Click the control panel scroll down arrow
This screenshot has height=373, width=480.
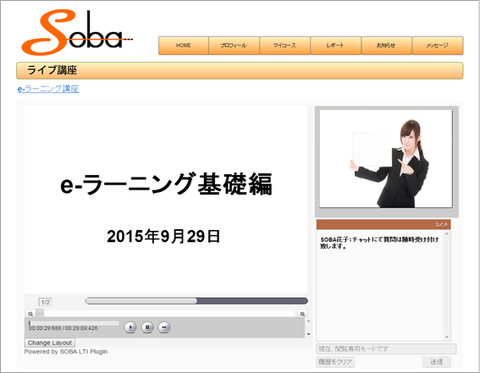coord(309,334)
